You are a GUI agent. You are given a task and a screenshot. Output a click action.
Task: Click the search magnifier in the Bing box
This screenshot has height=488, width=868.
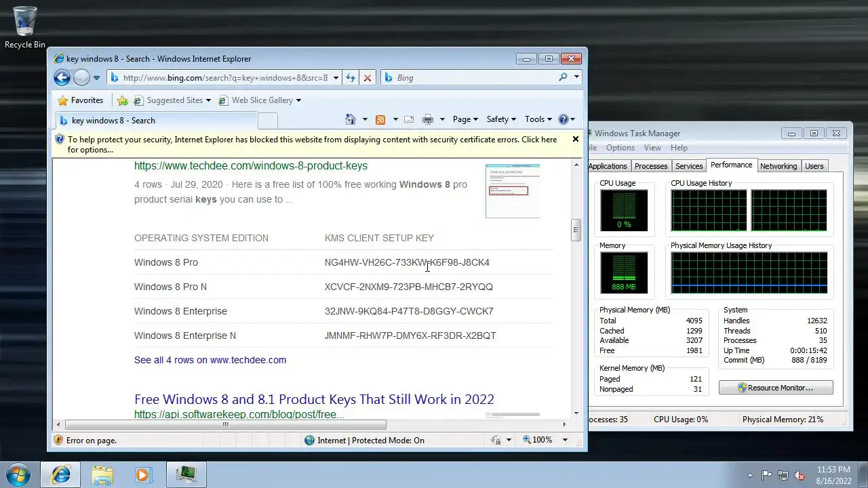(563, 77)
